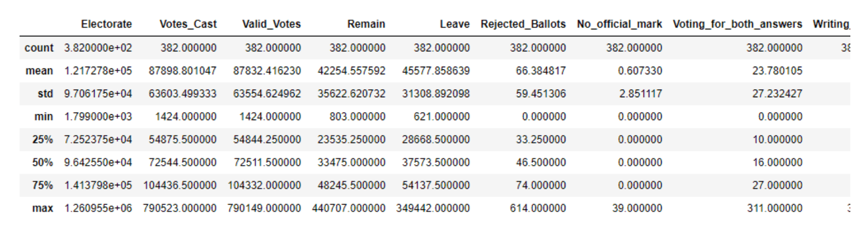
Task: Select the 75% row label
Action: point(42,186)
